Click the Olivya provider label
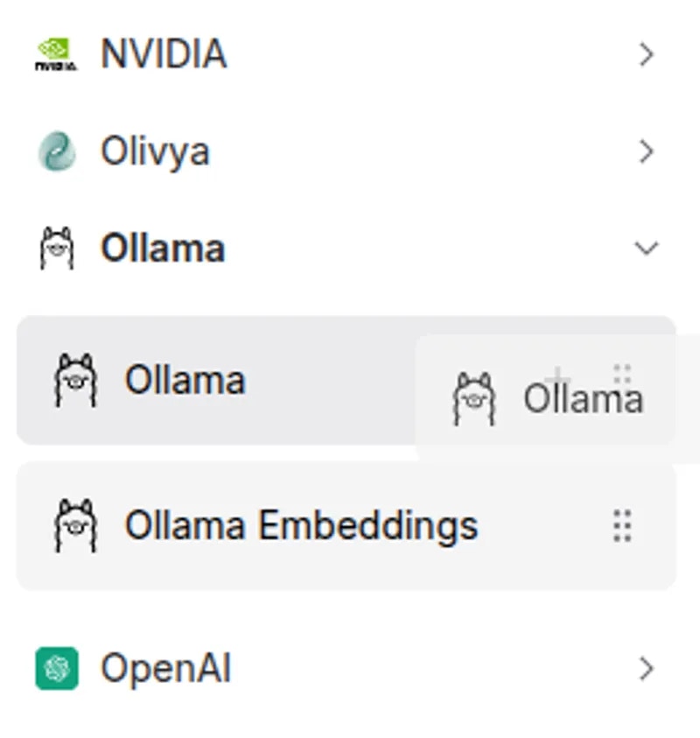This screenshot has height=738, width=700. (157, 151)
